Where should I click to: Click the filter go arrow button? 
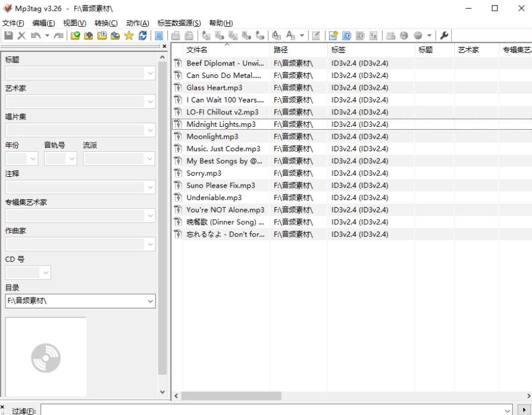tap(524, 410)
